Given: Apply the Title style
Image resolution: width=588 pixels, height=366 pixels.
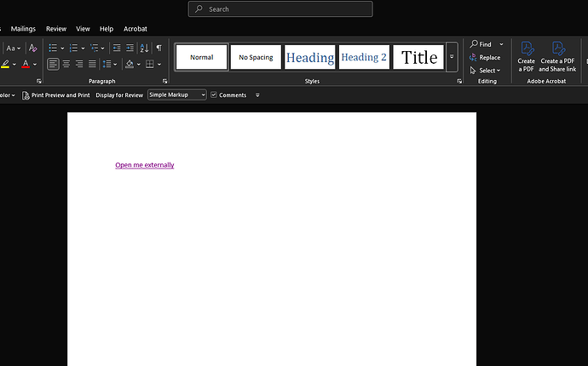Looking at the screenshot, I should tap(418, 57).
